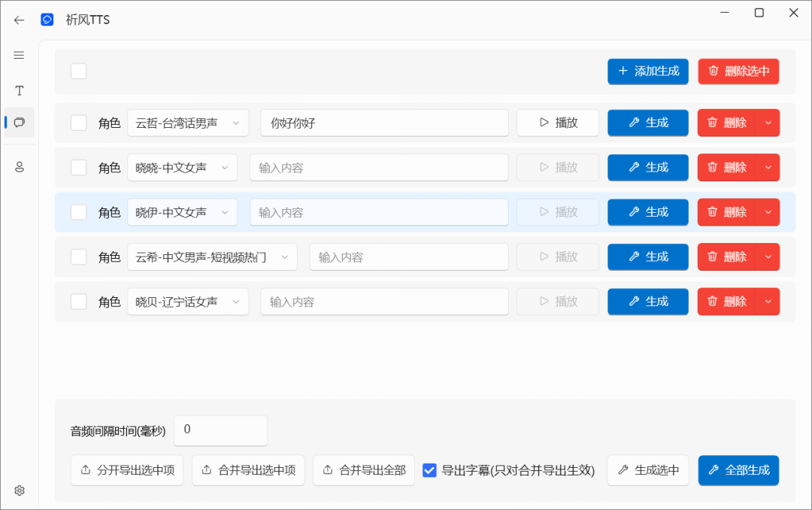Open the 云哲-台湾话男声 voice dropdown

188,123
